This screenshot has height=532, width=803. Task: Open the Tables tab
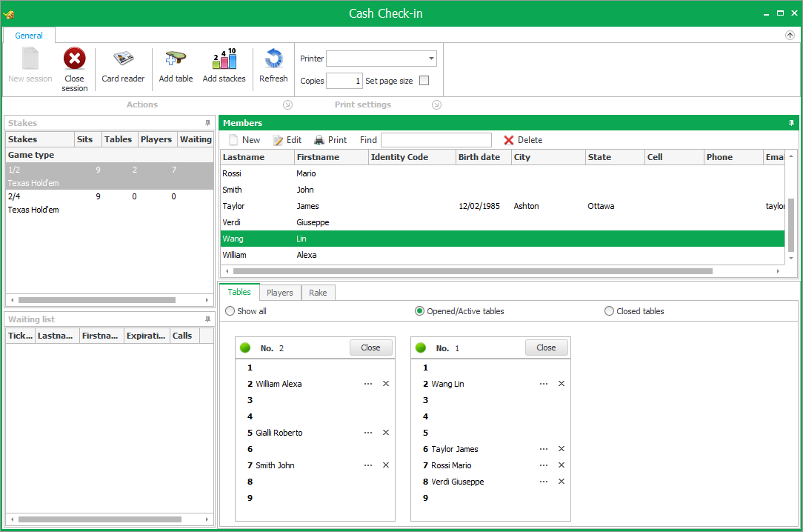(239, 292)
